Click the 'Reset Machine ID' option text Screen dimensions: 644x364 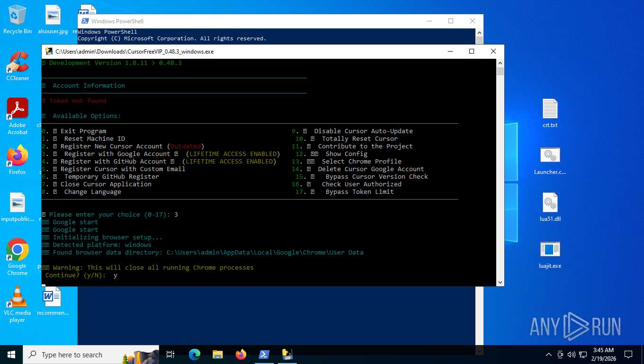pos(95,139)
